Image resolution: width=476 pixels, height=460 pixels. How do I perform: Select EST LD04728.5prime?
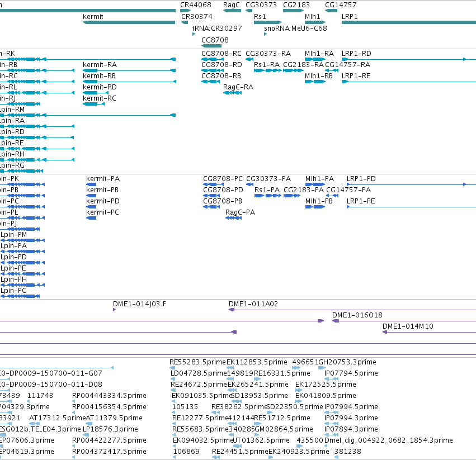(x=199, y=373)
